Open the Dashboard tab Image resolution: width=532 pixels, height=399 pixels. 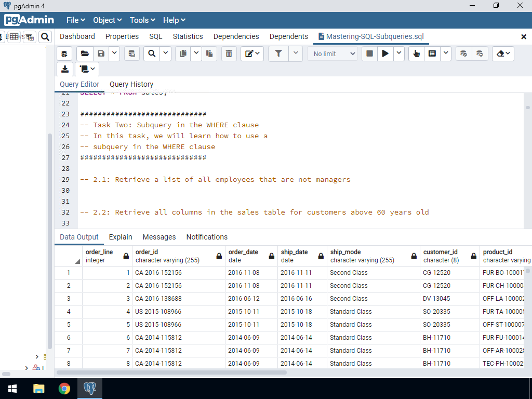(x=77, y=36)
